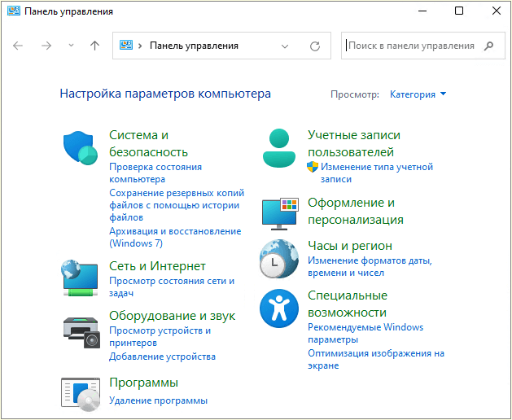Screen dimensions: 512x420
Task: Open Система и безопасность category
Action: (x=149, y=143)
